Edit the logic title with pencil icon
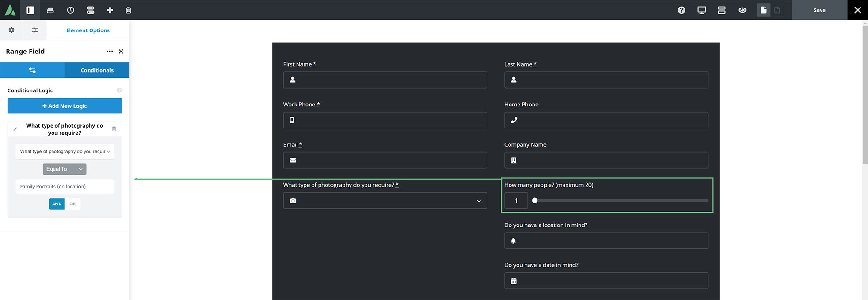Viewport: 868px width, 300px height. pos(15,129)
